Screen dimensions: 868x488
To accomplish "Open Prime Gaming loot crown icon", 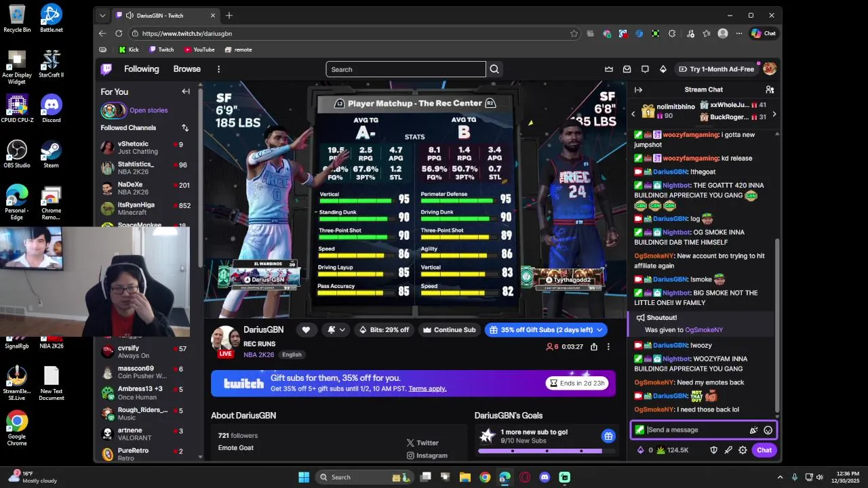I will pos(609,69).
